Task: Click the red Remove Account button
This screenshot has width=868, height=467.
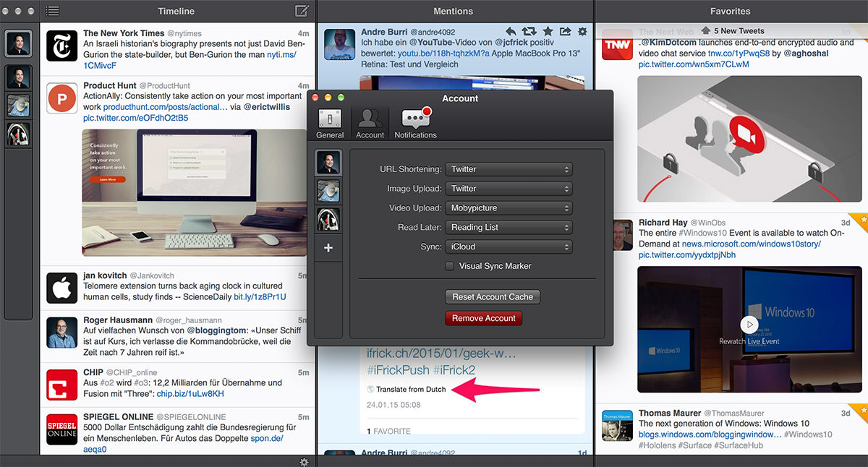Action: point(484,318)
